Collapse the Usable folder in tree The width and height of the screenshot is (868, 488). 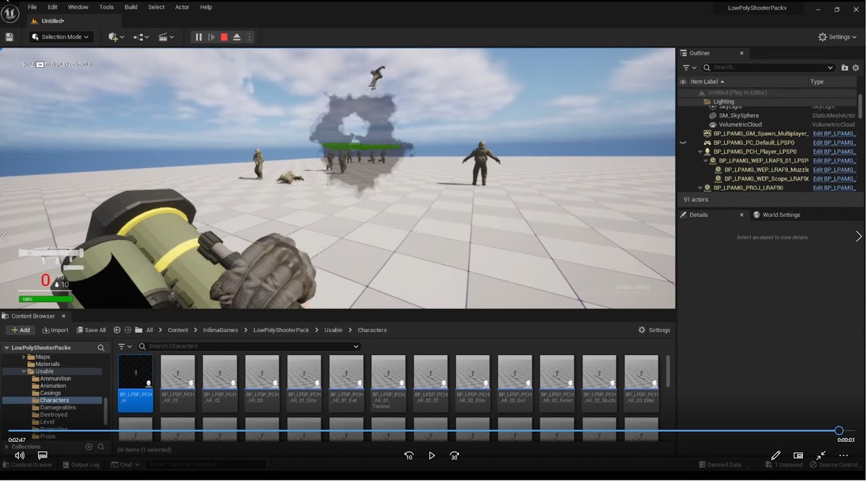coord(24,371)
